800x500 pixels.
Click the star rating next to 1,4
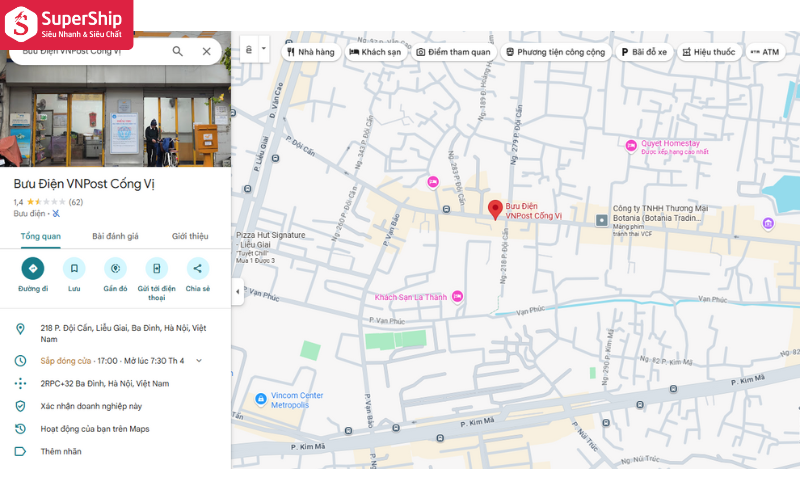[46, 202]
